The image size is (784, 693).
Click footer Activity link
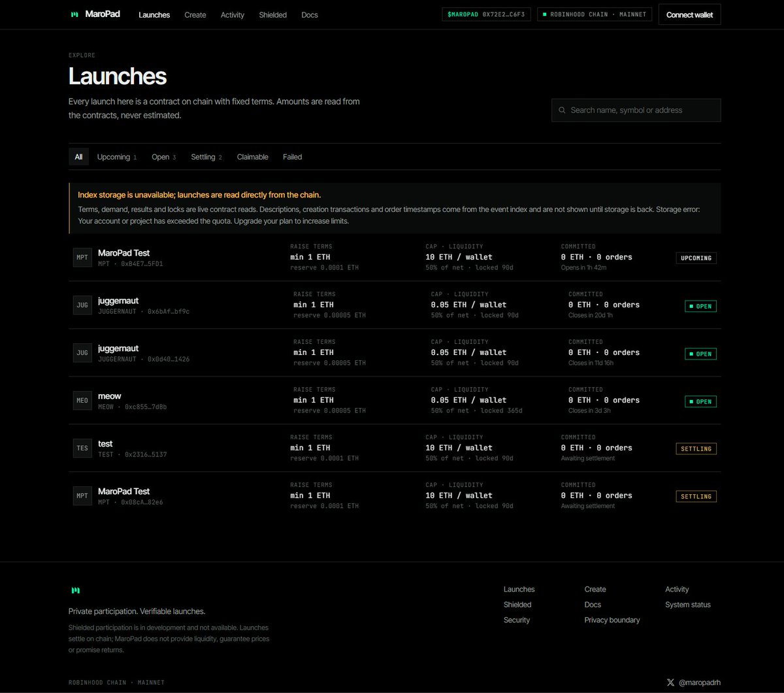[678, 590]
